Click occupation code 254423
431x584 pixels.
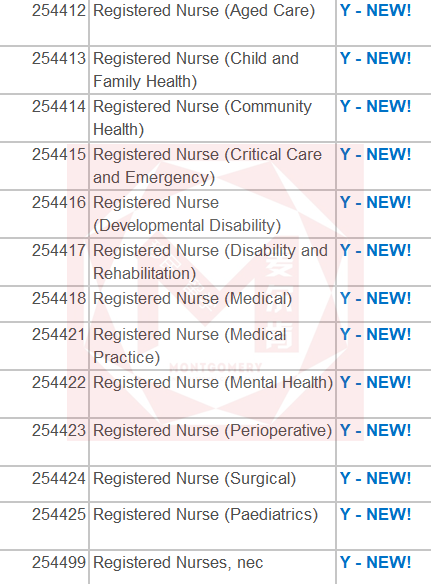coord(59,431)
